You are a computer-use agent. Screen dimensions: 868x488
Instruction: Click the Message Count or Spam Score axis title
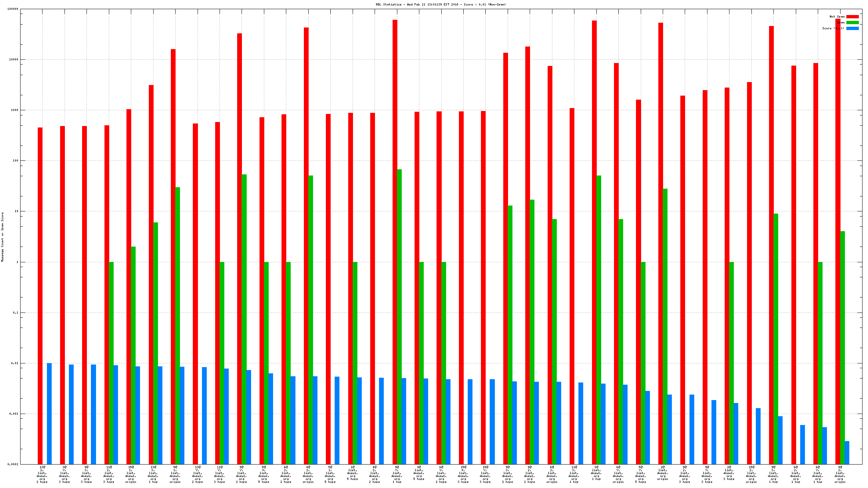pos(2,237)
